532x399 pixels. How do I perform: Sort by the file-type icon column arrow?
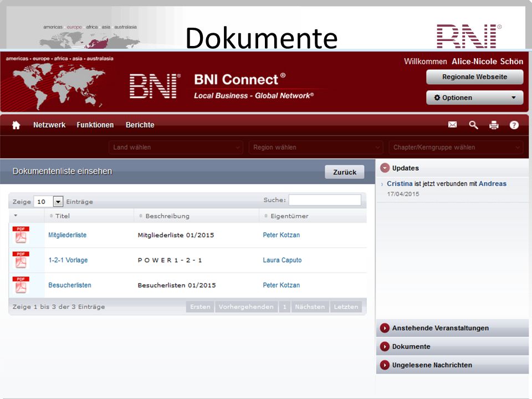pyautogui.click(x=16, y=216)
